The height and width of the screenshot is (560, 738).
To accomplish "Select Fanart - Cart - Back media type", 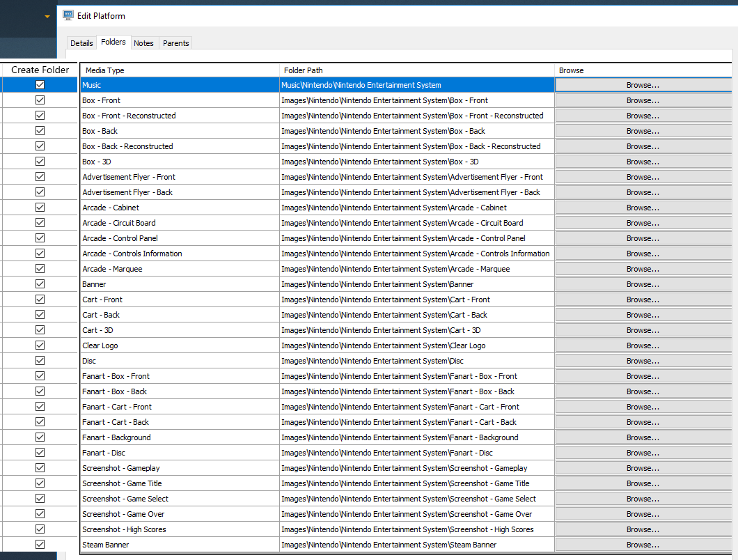I will [x=180, y=422].
